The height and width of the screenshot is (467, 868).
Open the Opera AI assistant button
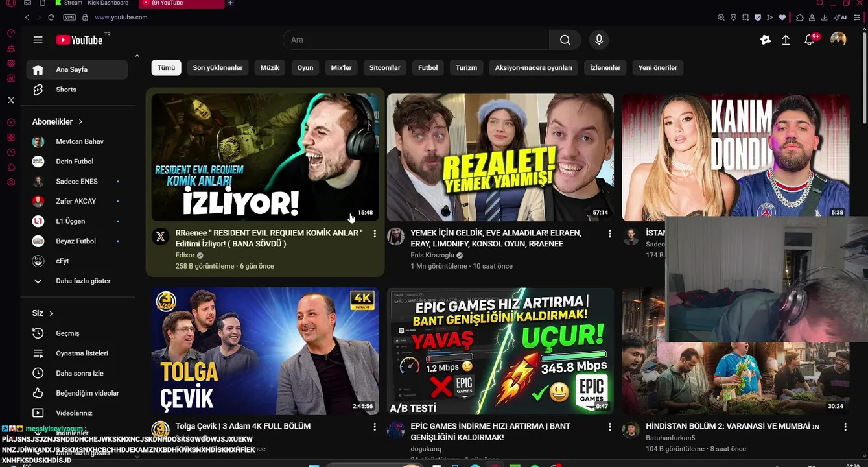(840, 18)
